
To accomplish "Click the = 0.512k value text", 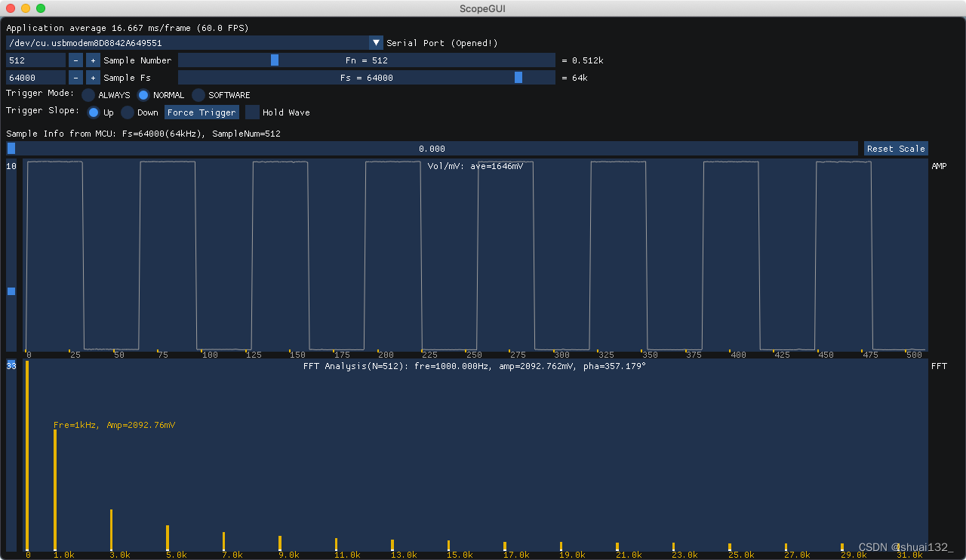I will coord(583,60).
